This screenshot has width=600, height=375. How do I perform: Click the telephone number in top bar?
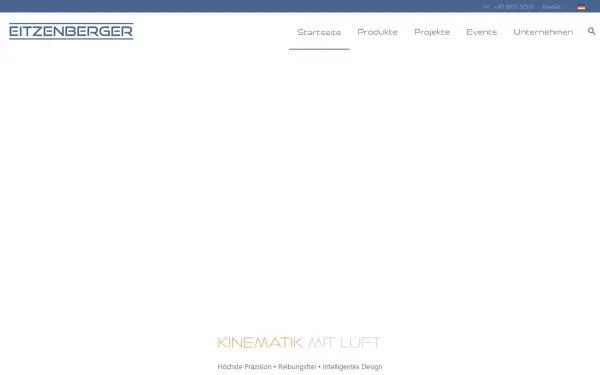coord(508,7)
